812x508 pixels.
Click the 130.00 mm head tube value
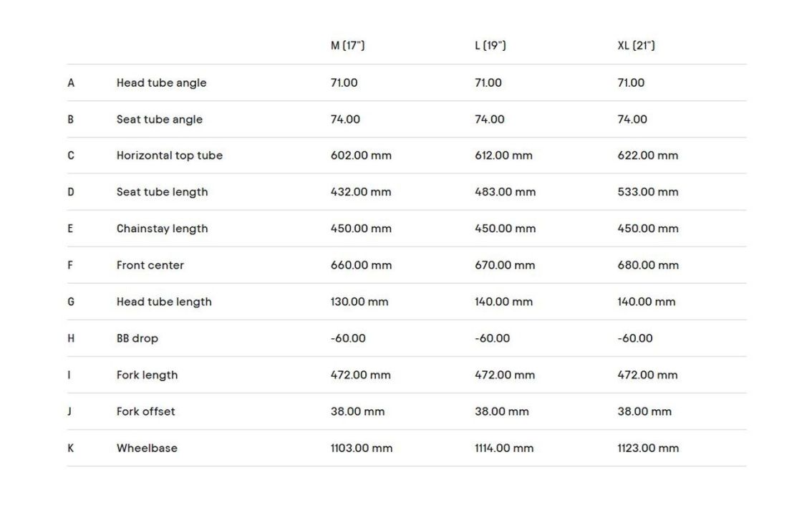(x=359, y=302)
